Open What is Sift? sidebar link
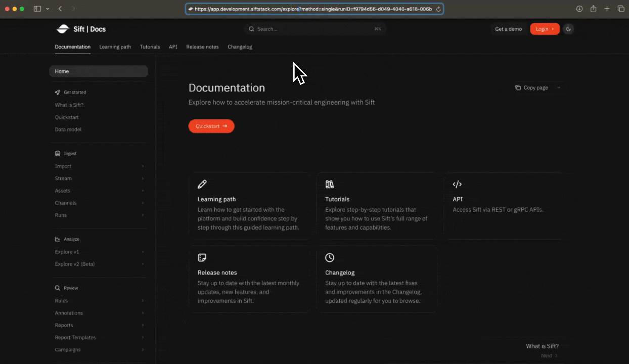 coord(69,105)
